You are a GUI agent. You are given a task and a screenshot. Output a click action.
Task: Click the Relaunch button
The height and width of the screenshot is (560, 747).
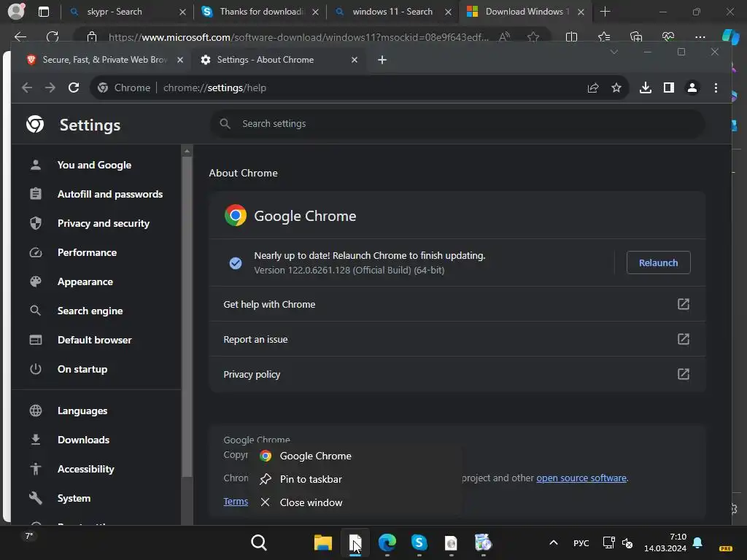click(658, 262)
